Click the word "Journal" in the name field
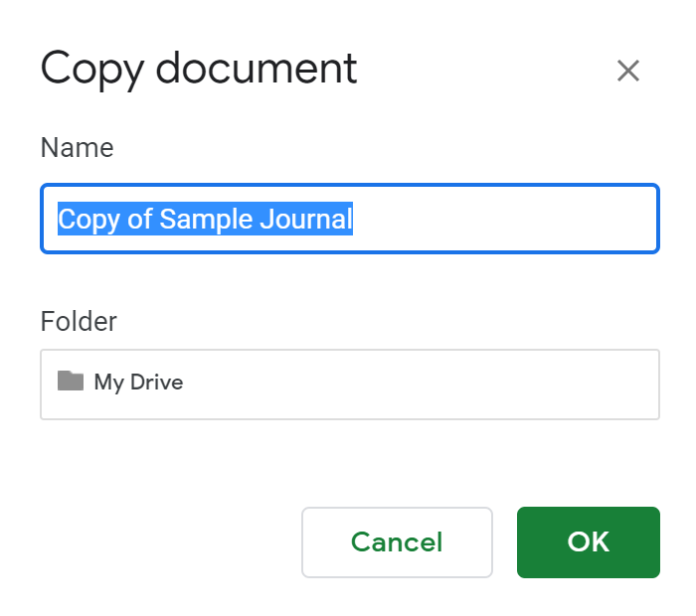Viewport: 696px width, 616px height. 306,219
